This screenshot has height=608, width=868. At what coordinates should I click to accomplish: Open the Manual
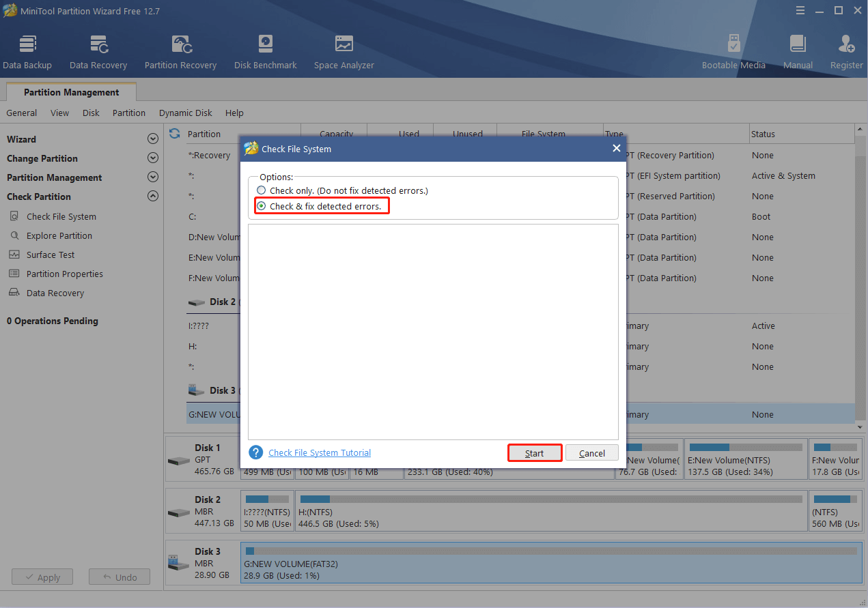pos(798,53)
